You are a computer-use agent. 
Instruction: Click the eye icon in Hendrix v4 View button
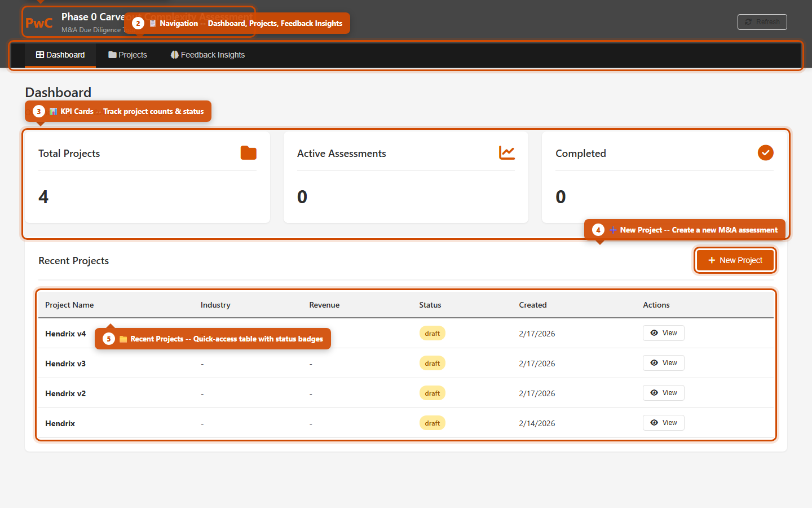(x=655, y=333)
